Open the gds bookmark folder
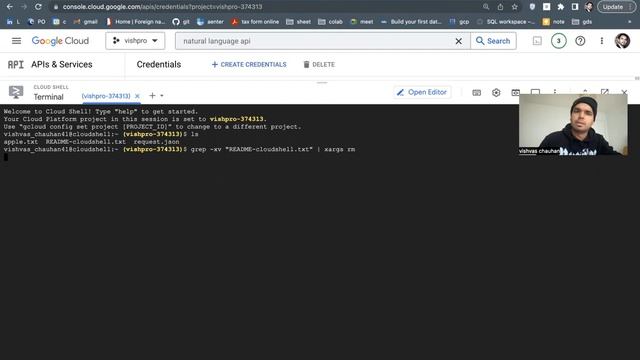 click(582, 22)
